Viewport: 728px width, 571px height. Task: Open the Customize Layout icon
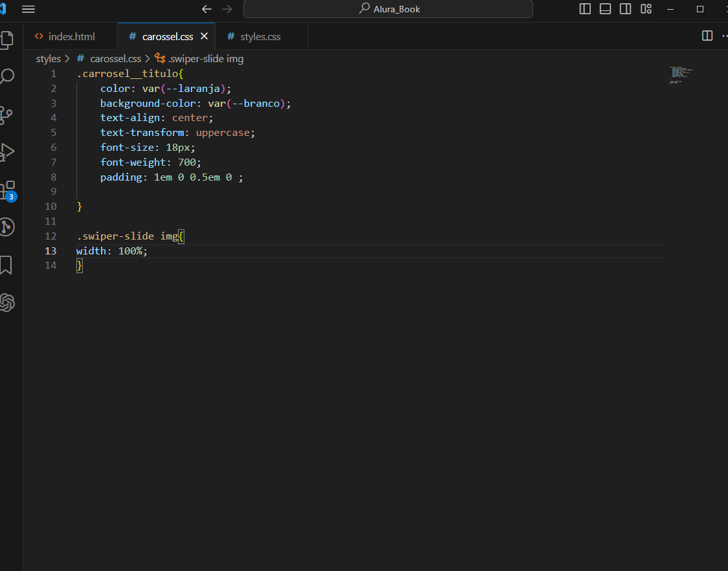[x=646, y=9]
